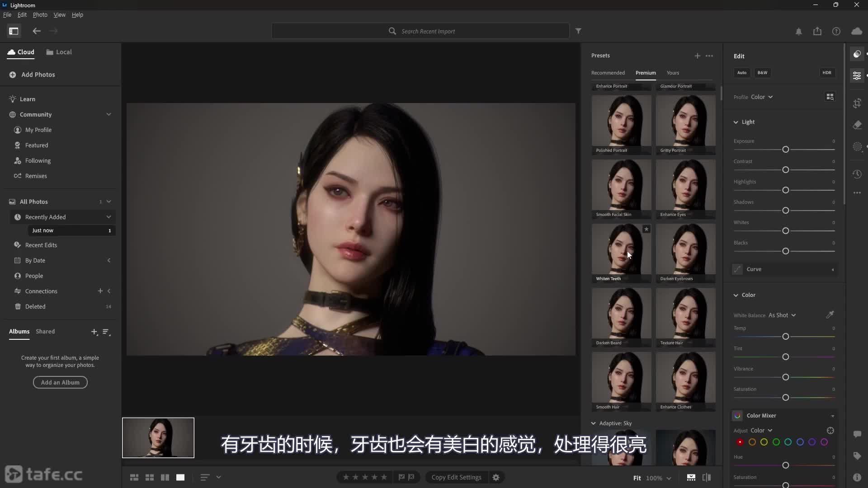Enable the Auto edit setting
Image resolution: width=868 pixels, height=488 pixels.
pos(742,72)
